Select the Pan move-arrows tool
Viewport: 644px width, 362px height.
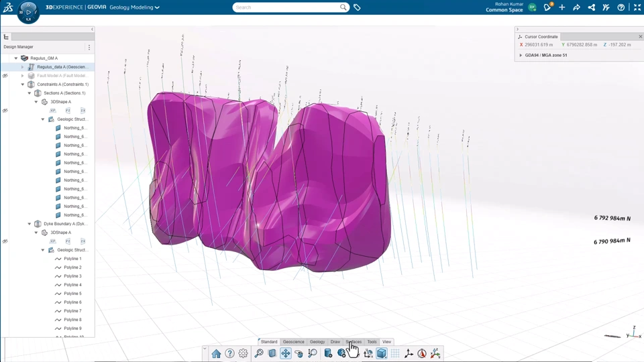286,353
